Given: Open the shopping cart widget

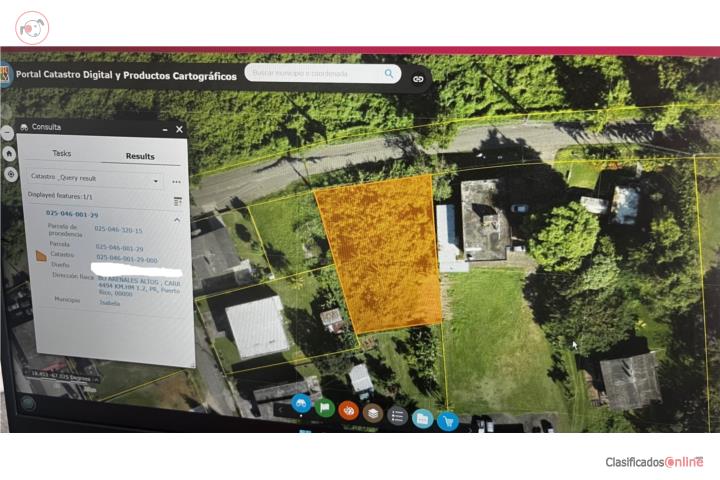Looking at the screenshot, I should coord(448,422).
